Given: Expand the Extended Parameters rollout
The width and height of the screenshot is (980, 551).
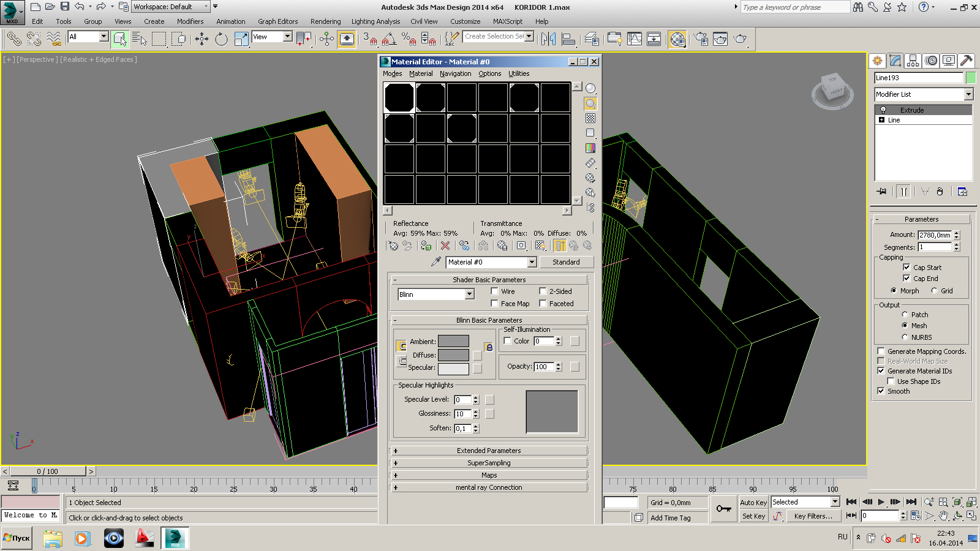Looking at the screenshot, I should pos(489,451).
